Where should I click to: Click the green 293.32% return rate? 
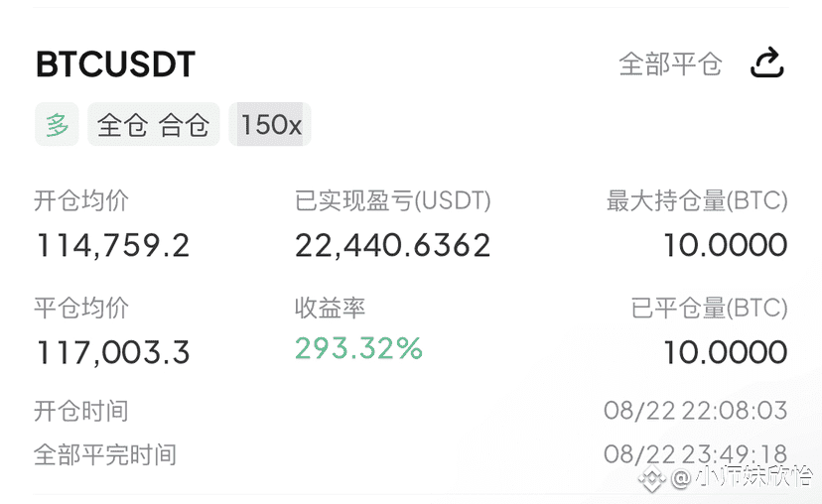pyautogui.click(x=358, y=348)
